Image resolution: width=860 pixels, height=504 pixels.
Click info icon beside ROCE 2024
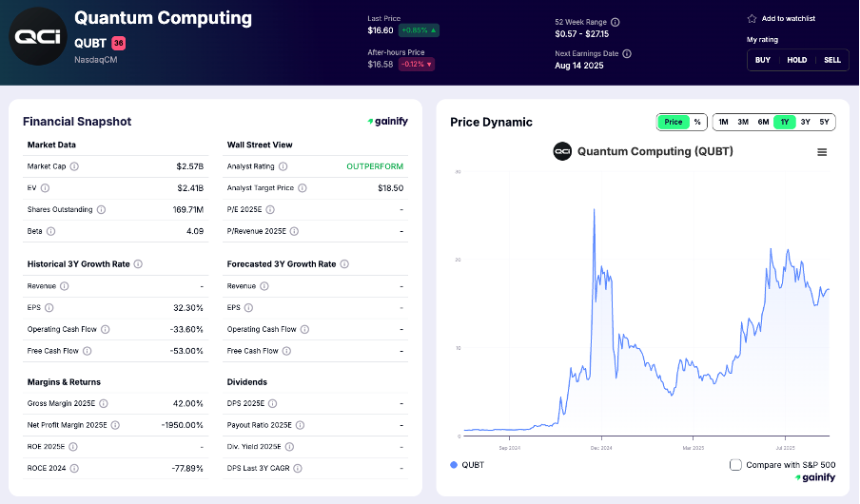point(74,468)
